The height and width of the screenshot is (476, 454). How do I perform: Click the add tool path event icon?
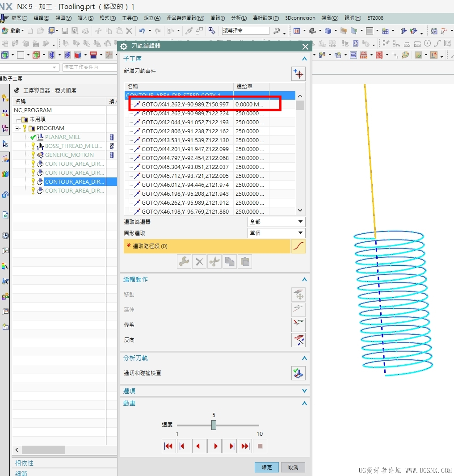point(298,74)
